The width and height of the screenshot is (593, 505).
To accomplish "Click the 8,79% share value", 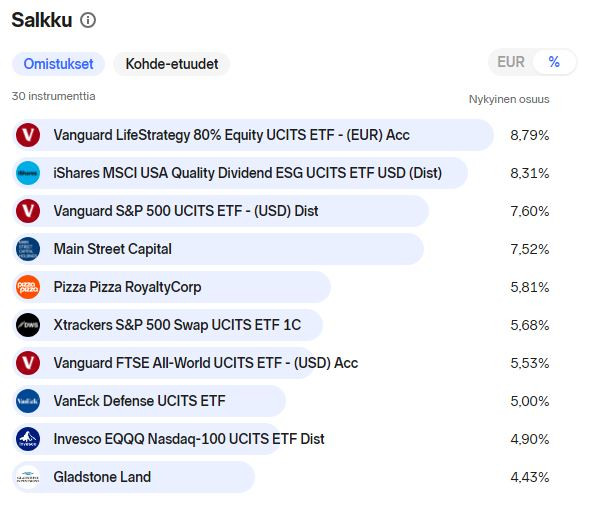I will pos(529,135).
